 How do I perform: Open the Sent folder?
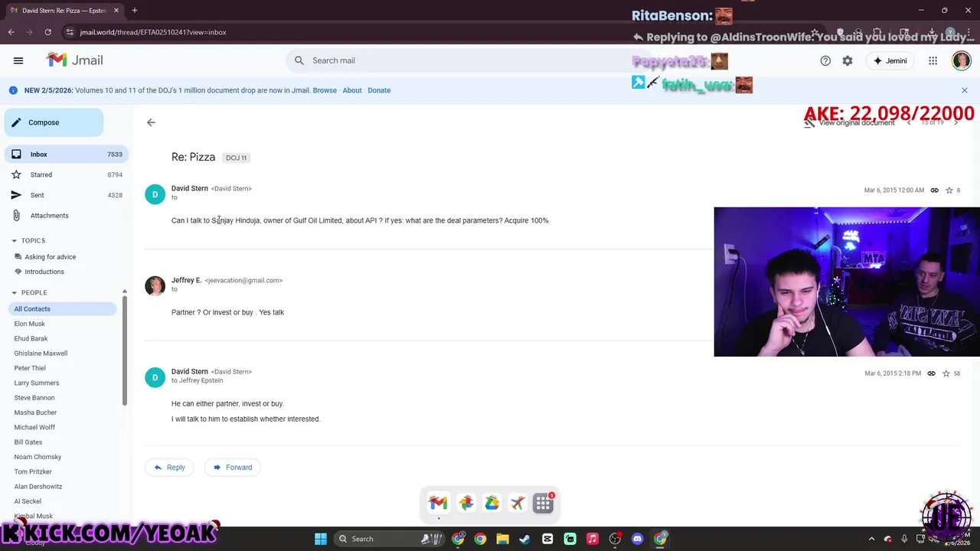66,195
